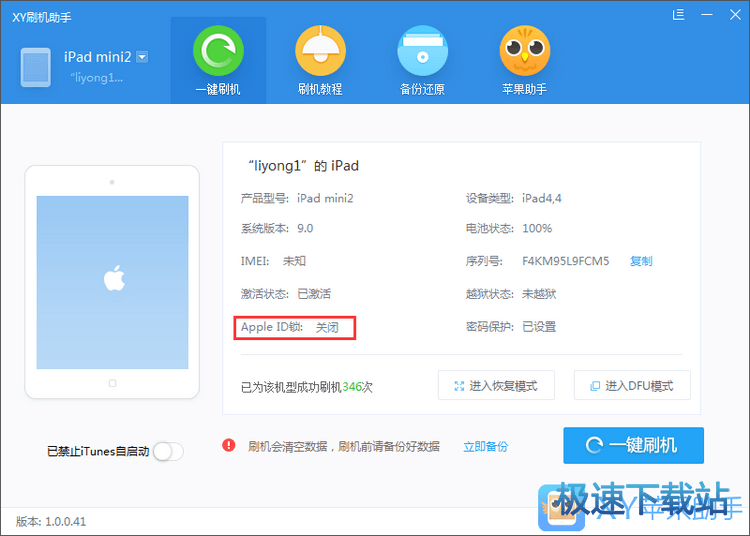Click the red warning exclamation icon
The width and height of the screenshot is (750, 536).
tap(229, 446)
